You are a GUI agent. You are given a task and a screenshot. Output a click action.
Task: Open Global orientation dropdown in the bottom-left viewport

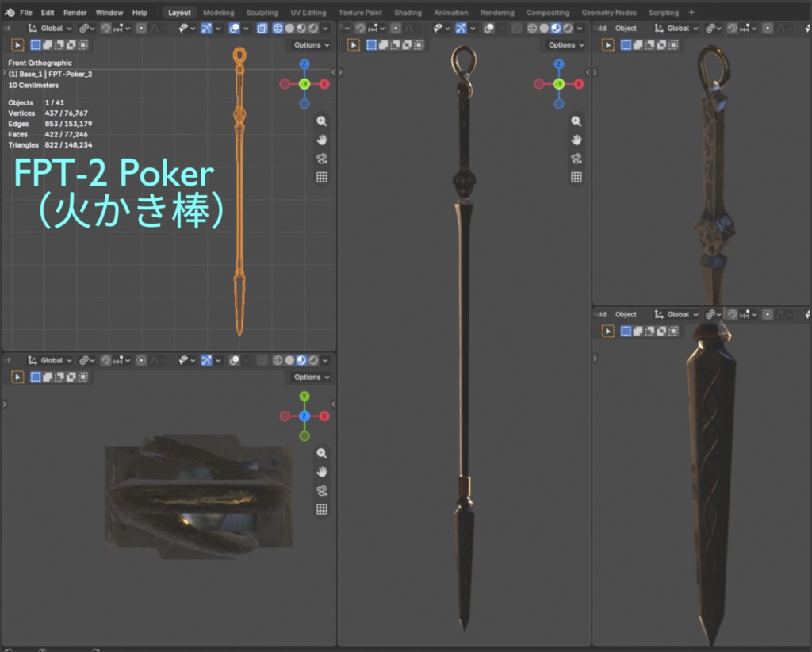pos(50,360)
